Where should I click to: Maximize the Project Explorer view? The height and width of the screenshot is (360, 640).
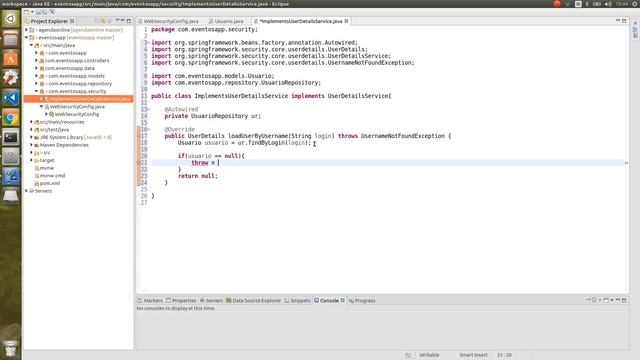[129, 21]
